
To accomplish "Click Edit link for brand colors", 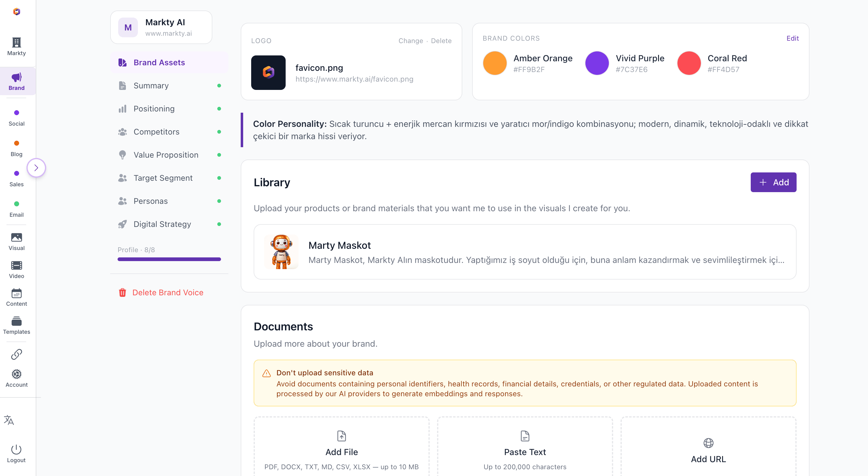I will coord(792,38).
